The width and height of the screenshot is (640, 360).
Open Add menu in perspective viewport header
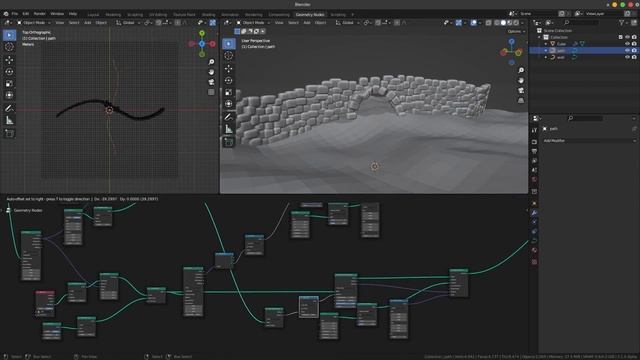point(307,23)
